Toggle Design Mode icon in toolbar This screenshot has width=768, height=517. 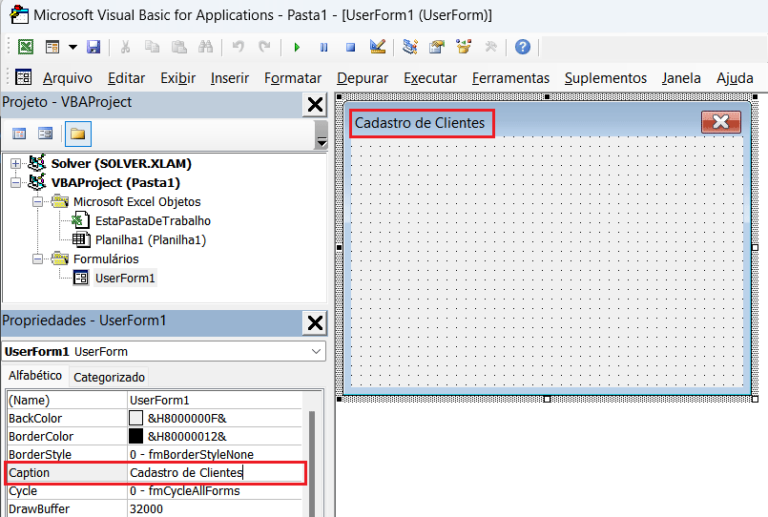tap(377, 47)
